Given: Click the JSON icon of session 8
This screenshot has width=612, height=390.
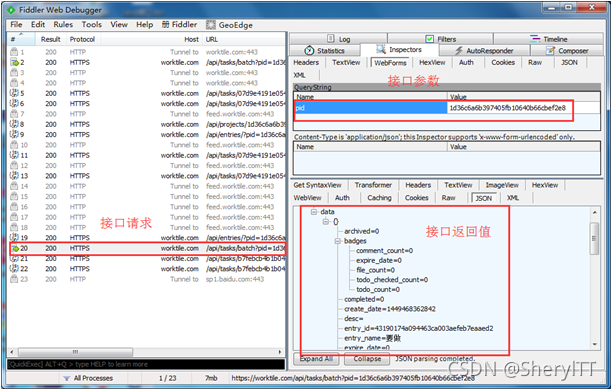Looking at the screenshot, I should pyautogui.click(x=14, y=124).
